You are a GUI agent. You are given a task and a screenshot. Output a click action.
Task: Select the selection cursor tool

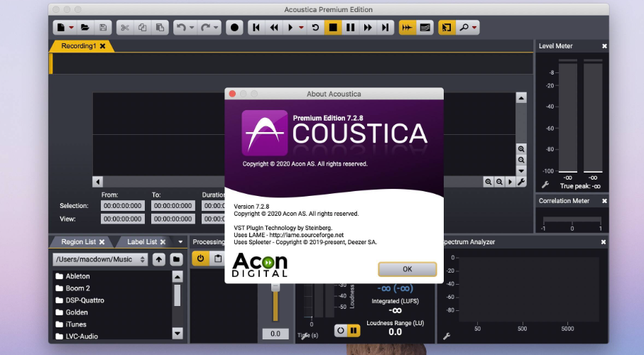[x=447, y=28]
